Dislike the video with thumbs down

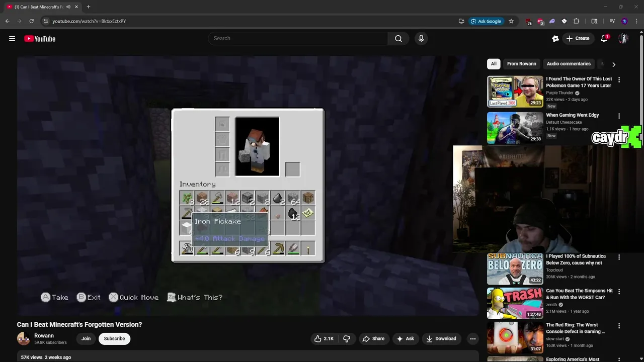click(x=347, y=339)
